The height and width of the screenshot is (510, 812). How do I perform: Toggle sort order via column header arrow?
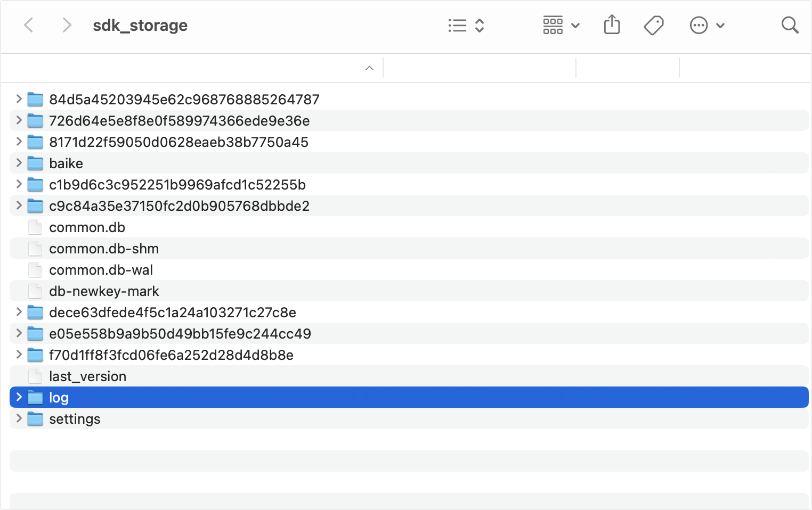[x=369, y=68]
